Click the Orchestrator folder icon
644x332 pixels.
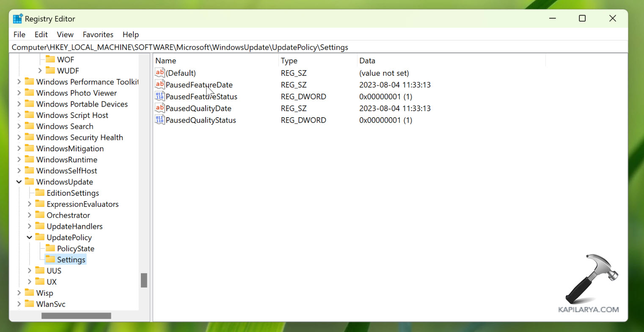point(40,215)
